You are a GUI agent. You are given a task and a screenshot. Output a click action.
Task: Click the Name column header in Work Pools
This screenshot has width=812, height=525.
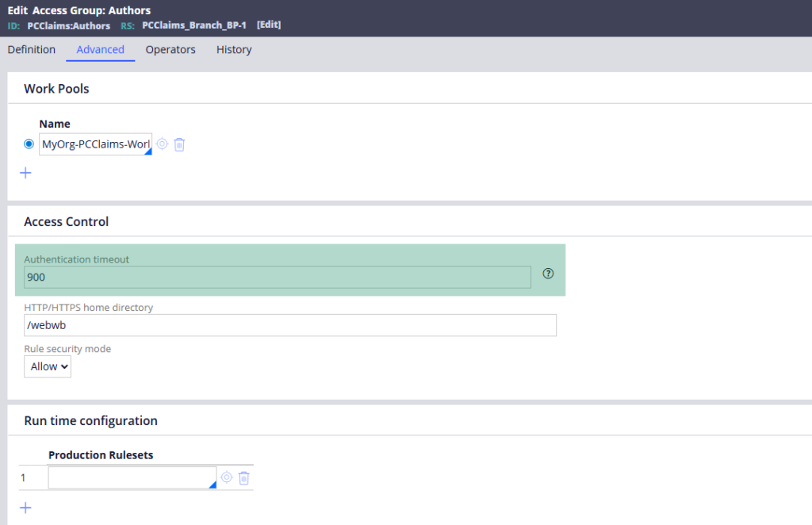coord(55,124)
